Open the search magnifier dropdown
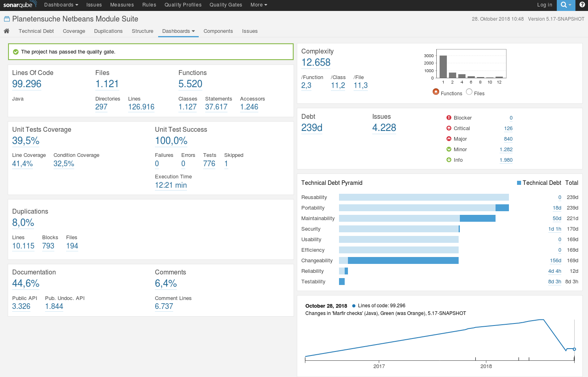The image size is (588, 377). 566,5
